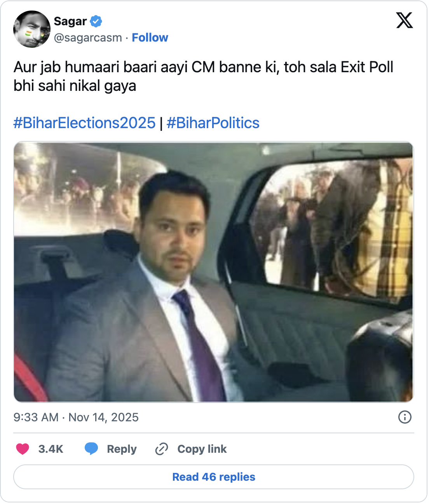This screenshot has height=504, width=429.
Task: Click the Follow button
Action: [x=150, y=38]
